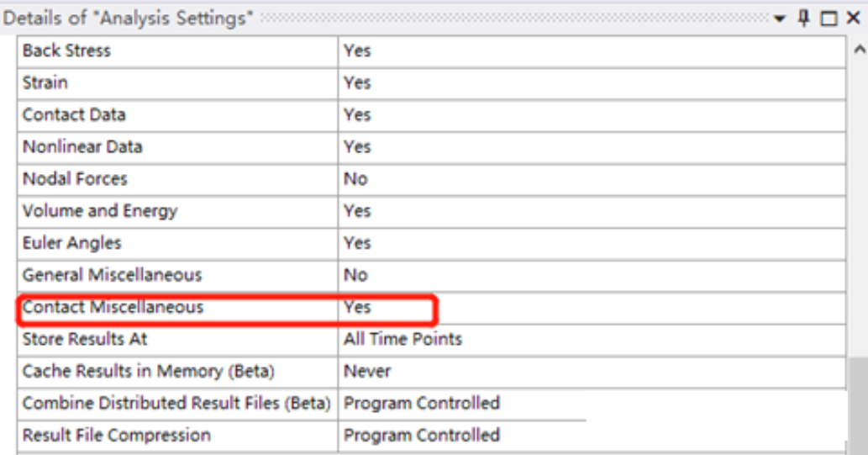Open Store Results At All Time Points
Image resolution: width=868 pixels, height=455 pixels.
tap(592, 340)
